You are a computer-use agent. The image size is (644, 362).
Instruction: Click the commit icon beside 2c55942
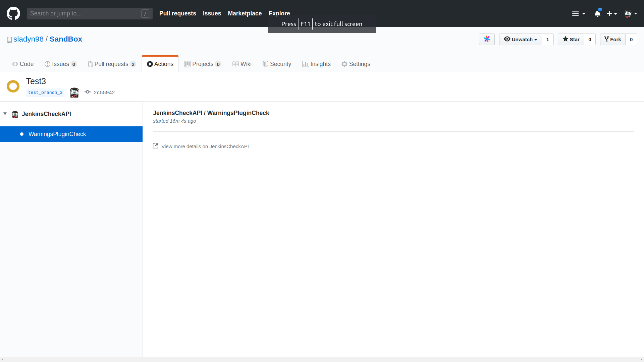tap(88, 92)
